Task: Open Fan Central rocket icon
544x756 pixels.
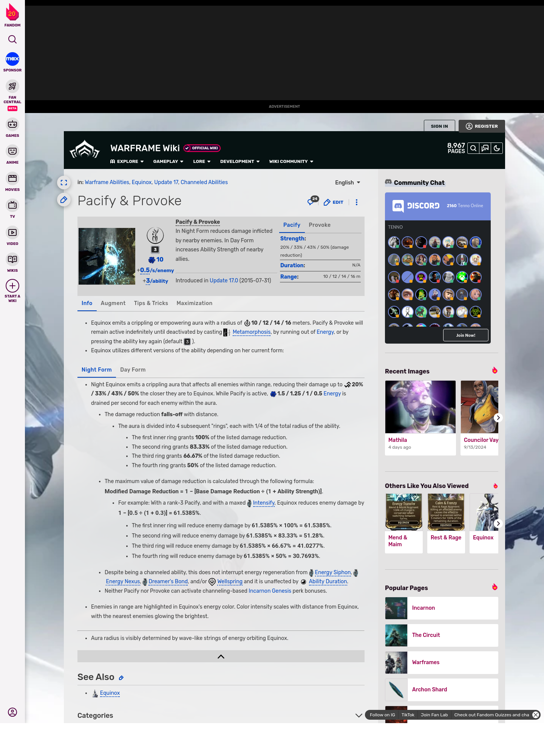Action: click(x=12, y=86)
